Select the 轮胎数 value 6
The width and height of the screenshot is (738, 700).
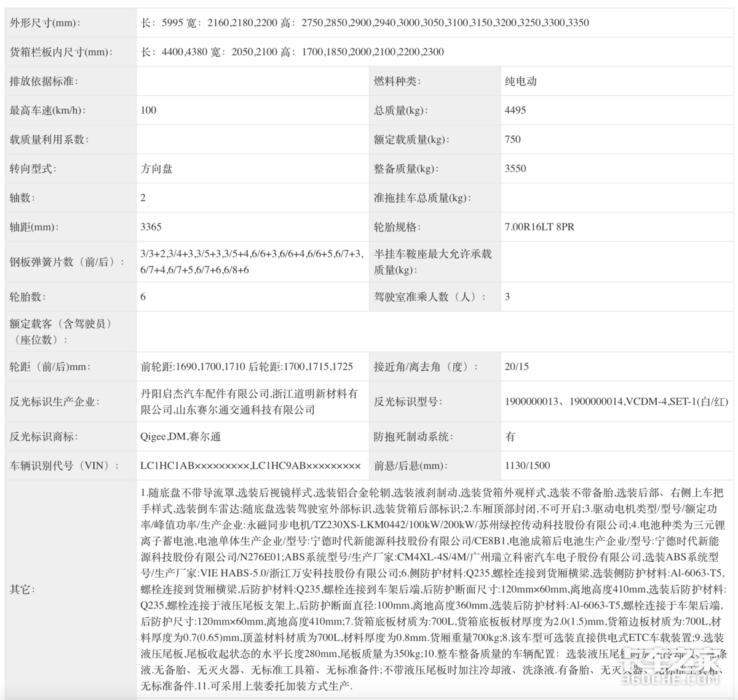pos(143,297)
